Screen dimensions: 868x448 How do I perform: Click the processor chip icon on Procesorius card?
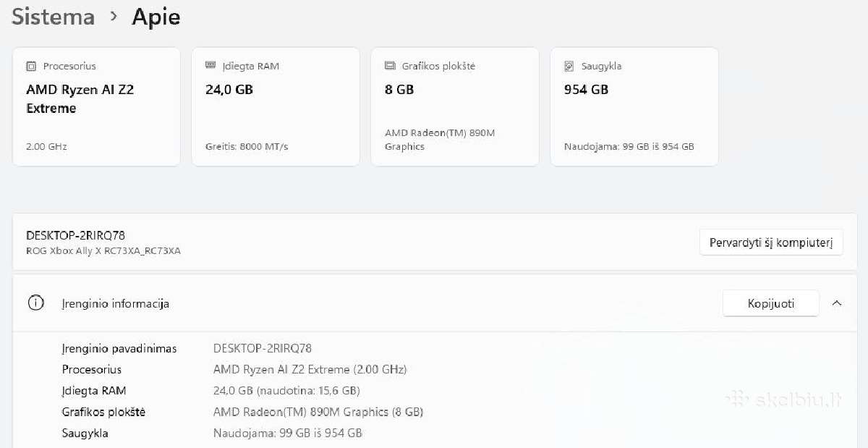(31, 66)
